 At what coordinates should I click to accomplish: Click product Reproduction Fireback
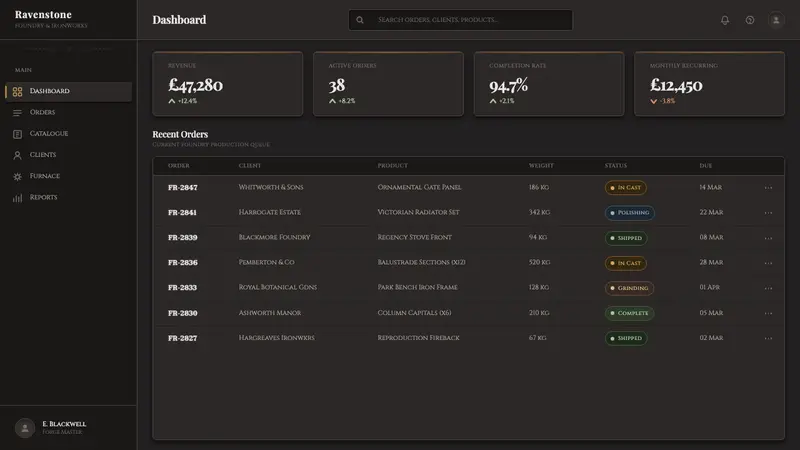[418, 338]
